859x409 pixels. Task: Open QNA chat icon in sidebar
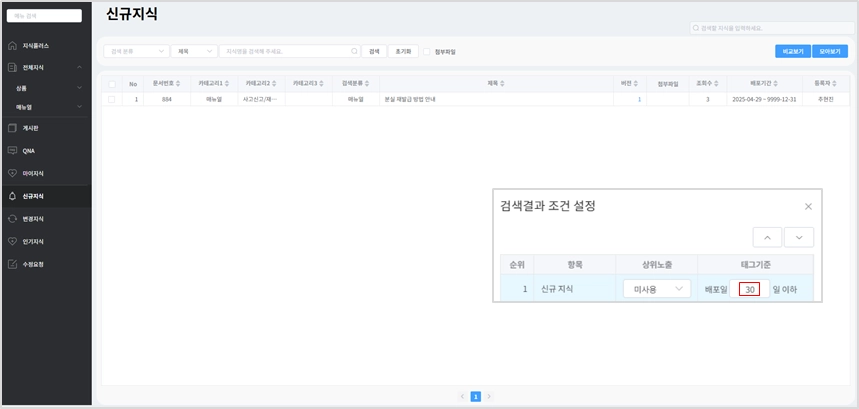click(x=13, y=151)
